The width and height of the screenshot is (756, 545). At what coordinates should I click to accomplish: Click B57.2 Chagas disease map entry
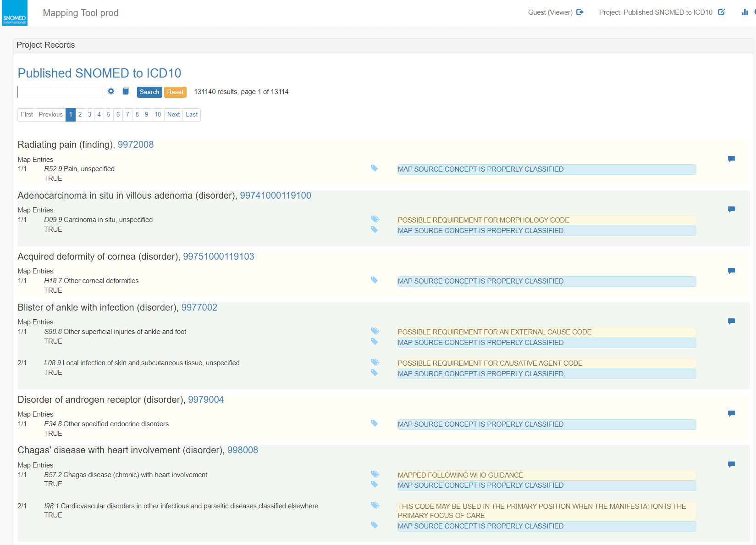pyautogui.click(x=126, y=475)
